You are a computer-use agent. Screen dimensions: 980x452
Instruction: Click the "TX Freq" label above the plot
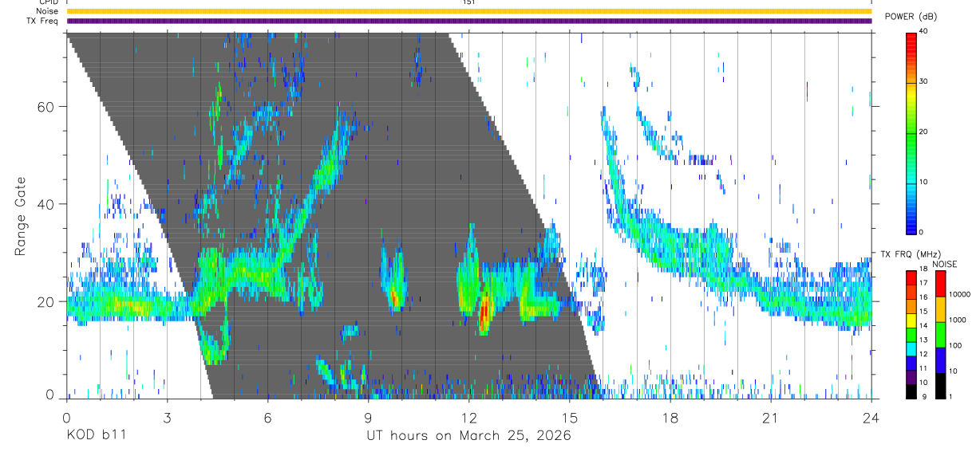pos(43,21)
